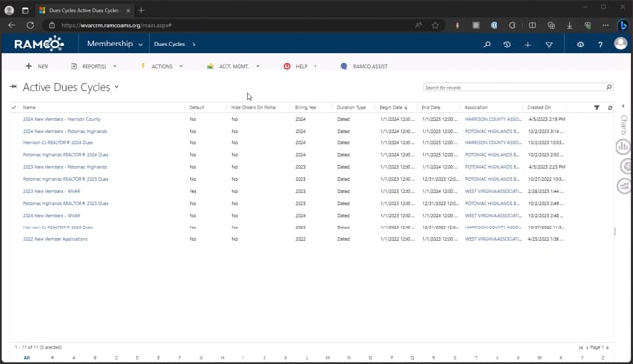This screenshot has height=364, width=633.
Task: Toggle the select-all rows checkmark
Action: pyautogui.click(x=14, y=108)
